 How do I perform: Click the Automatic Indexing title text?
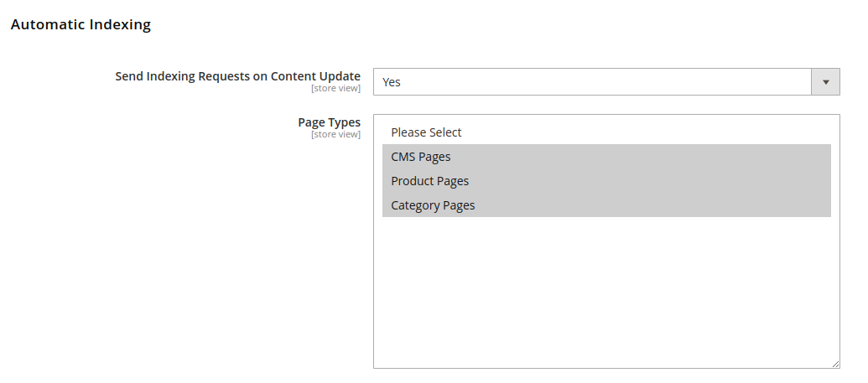click(x=81, y=24)
